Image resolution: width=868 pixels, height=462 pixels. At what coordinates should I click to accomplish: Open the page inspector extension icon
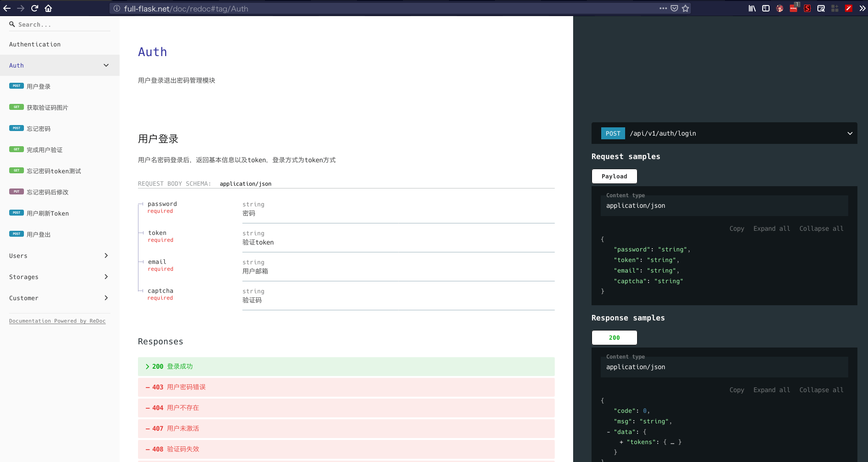coord(821,8)
